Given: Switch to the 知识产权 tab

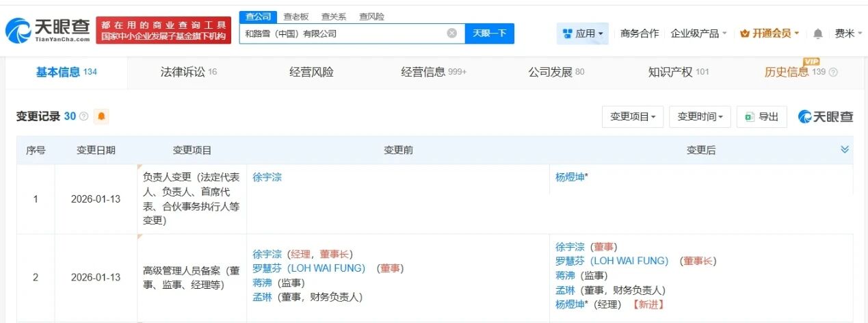Looking at the screenshot, I should click(679, 72).
